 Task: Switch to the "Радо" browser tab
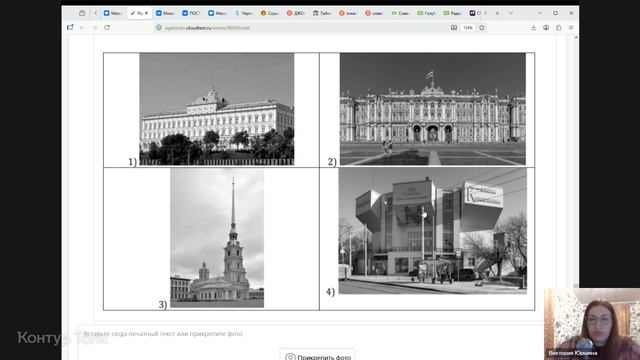(452, 13)
